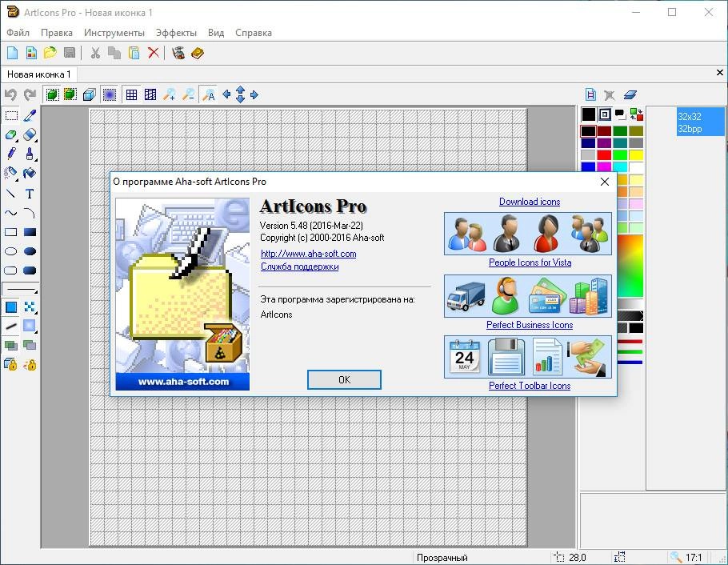Click the move left arrow icon

(x=226, y=94)
